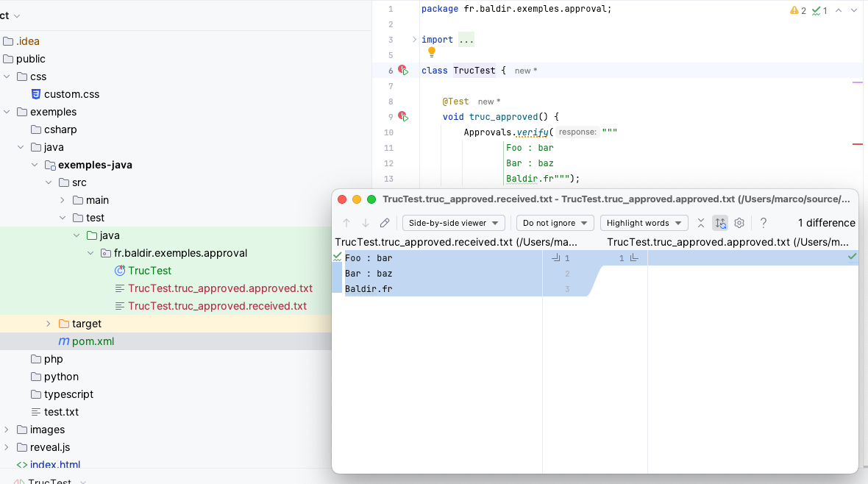Run the TrucTest class from line 6 gutter
Image resolution: width=868 pixels, height=484 pixels.
pos(402,70)
